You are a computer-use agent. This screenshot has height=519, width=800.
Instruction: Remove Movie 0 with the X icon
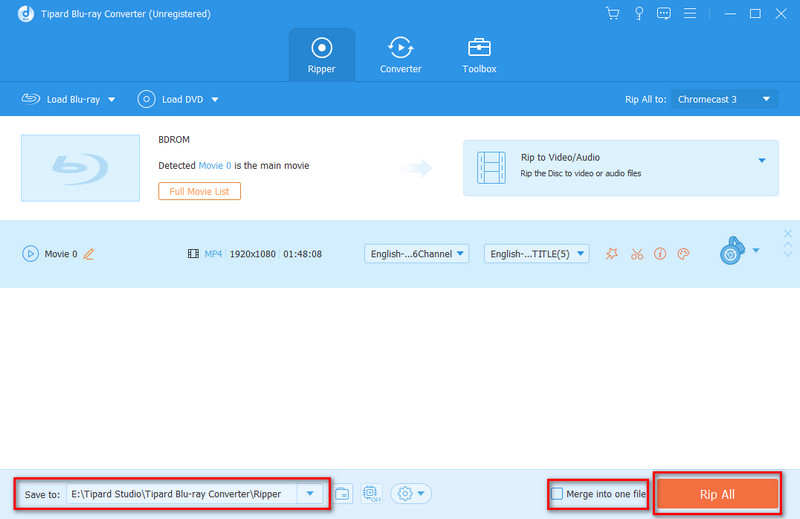point(788,234)
